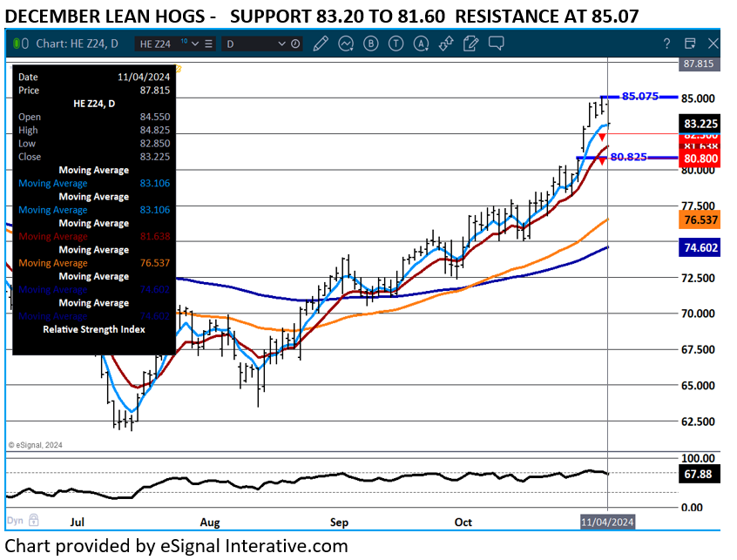Open the speech bubble comment icon
This screenshot has width=737, height=560.
point(497,43)
